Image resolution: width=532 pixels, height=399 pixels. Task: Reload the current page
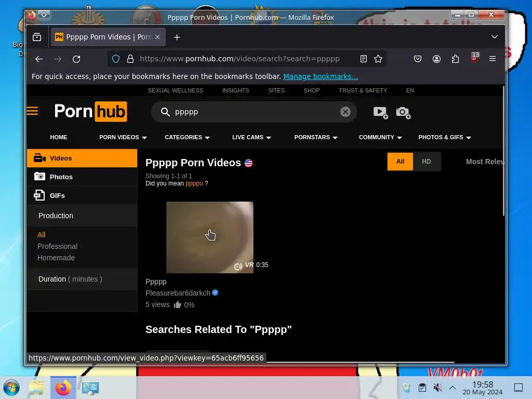(x=76, y=59)
